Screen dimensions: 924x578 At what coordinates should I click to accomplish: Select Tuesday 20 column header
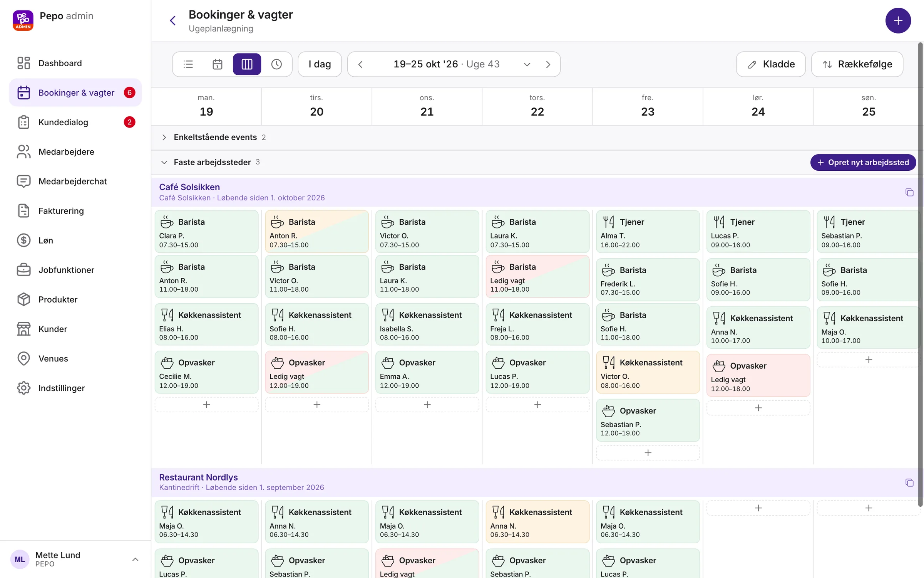tap(316, 106)
